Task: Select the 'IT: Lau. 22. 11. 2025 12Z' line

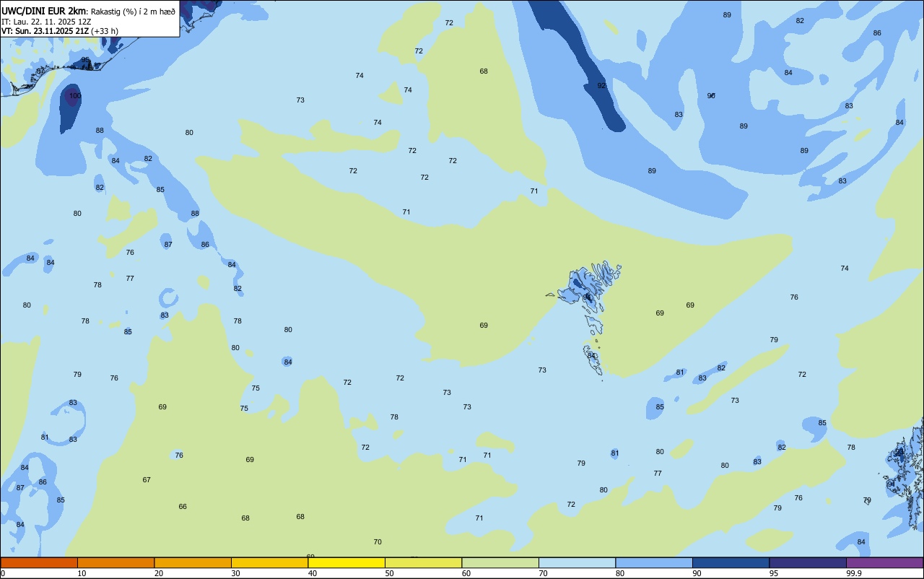Action: (x=45, y=22)
